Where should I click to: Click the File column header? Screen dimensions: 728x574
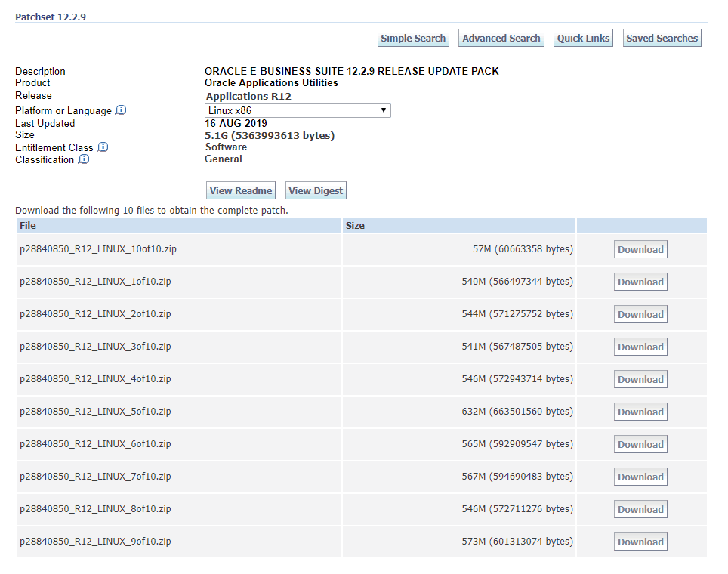tap(27, 225)
